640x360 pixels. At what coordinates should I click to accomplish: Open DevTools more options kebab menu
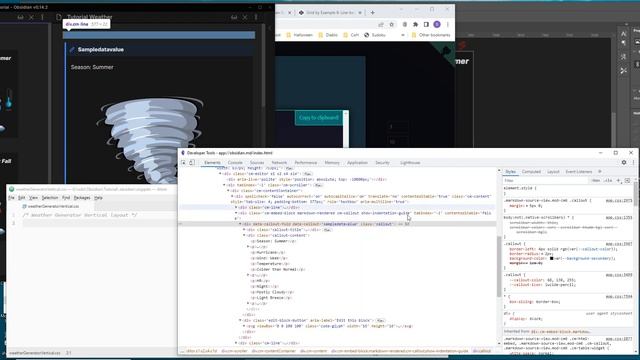633,162
